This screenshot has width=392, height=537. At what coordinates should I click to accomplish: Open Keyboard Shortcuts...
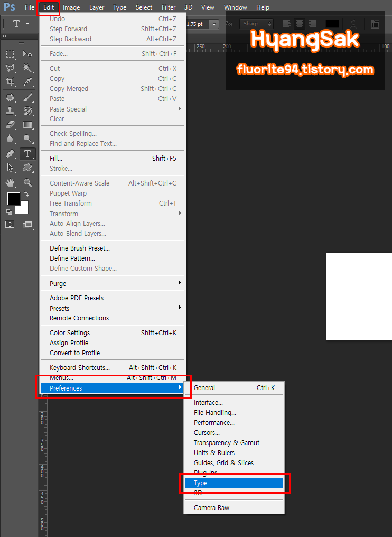pos(113,367)
